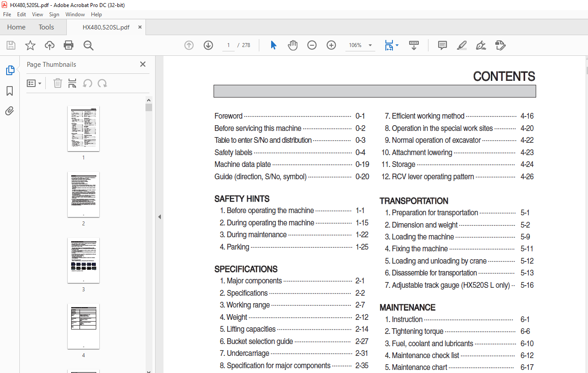Select page 1 thumbnail
The image size is (588, 373).
pyautogui.click(x=83, y=128)
